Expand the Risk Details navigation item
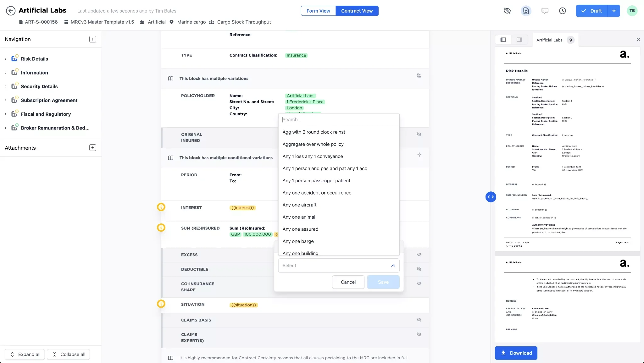The image size is (644, 363). click(5, 59)
